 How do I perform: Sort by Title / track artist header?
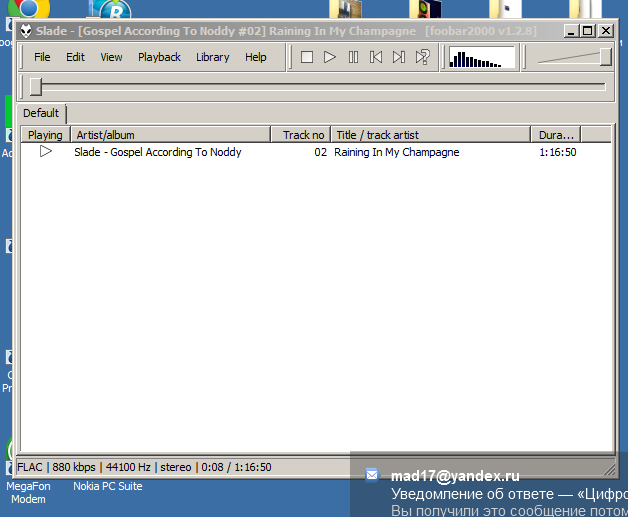431,135
